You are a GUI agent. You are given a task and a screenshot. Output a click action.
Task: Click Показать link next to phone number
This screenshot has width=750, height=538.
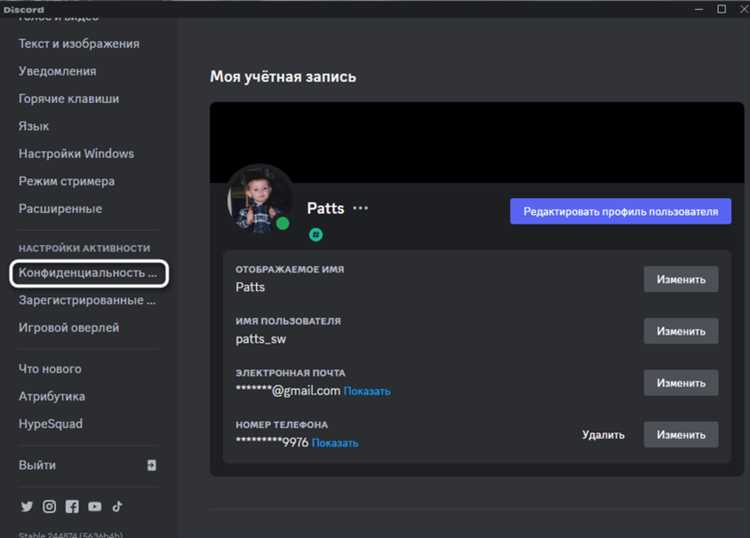pos(335,443)
